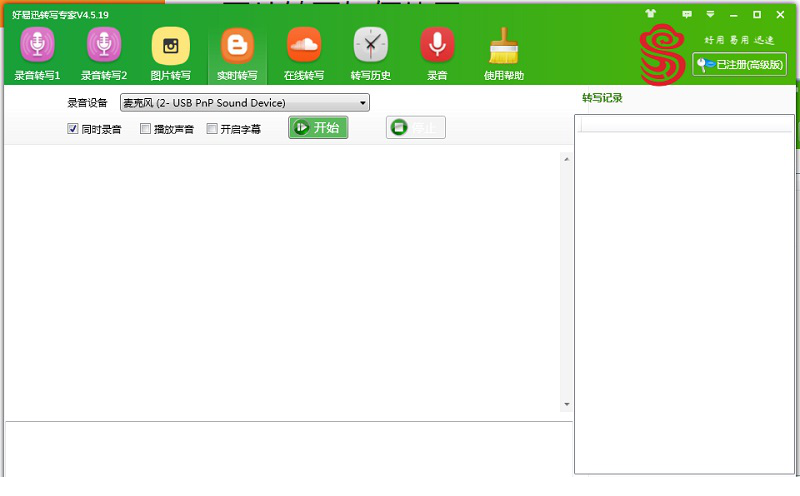Click the T-shirt skin icon in title bar
This screenshot has width=800, height=496.
pos(650,15)
